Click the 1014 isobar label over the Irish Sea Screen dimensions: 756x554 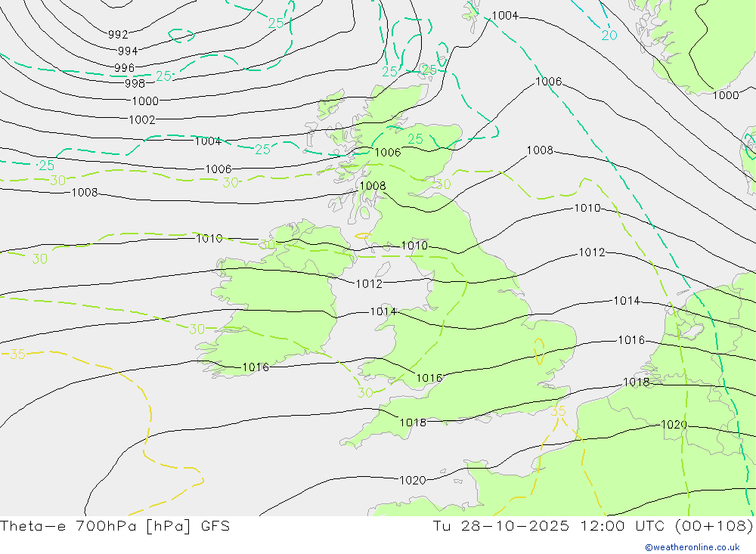(383, 311)
